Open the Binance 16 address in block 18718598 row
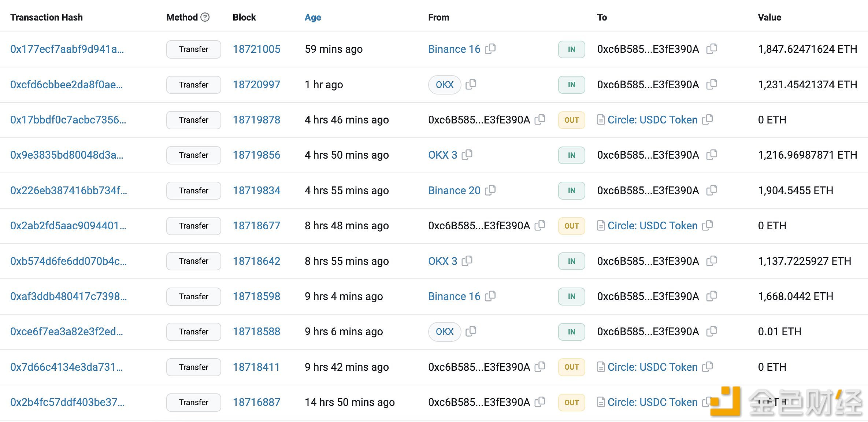The image size is (868, 422). point(454,296)
